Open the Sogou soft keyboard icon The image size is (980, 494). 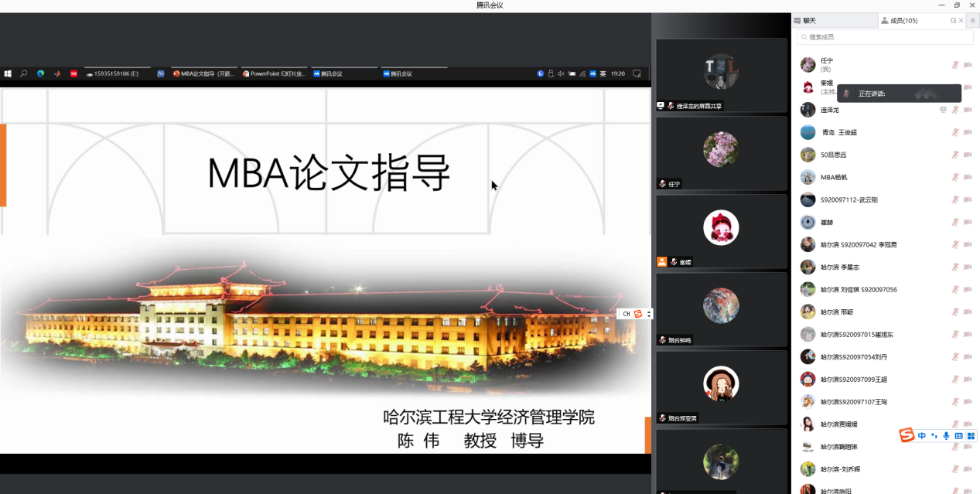[958, 436]
